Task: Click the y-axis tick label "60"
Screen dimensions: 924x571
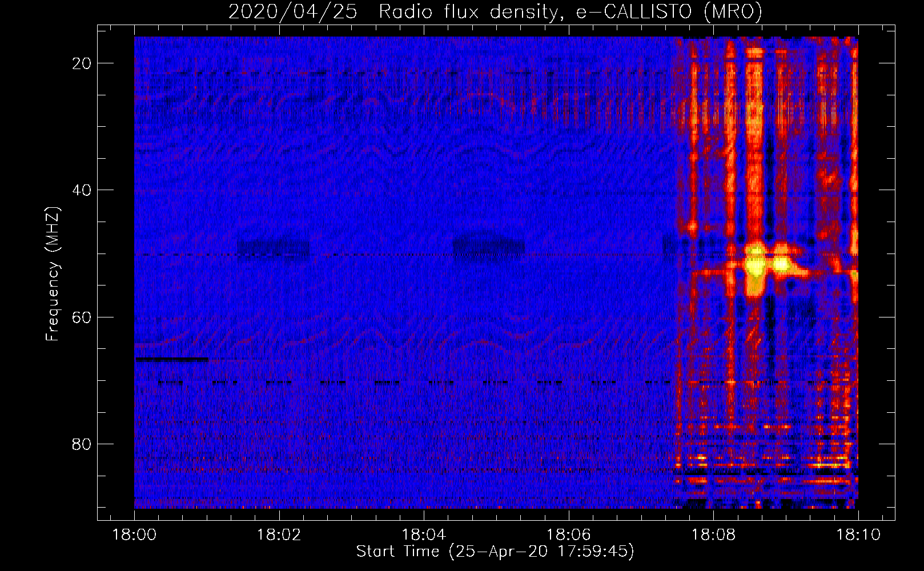Action: click(x=82, y=317)
